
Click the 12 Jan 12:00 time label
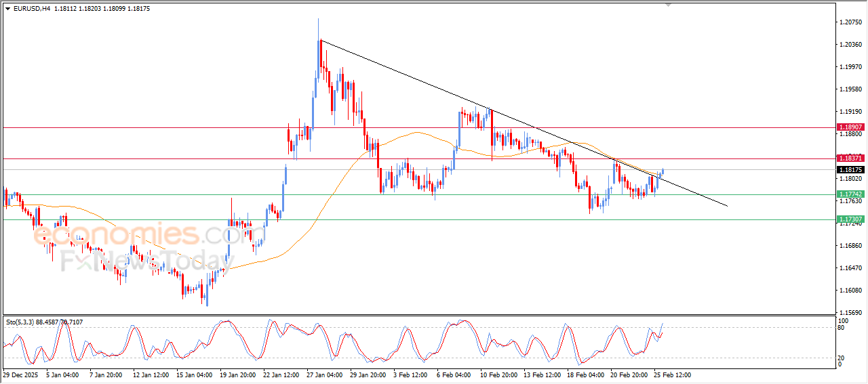tap(152, 375)
